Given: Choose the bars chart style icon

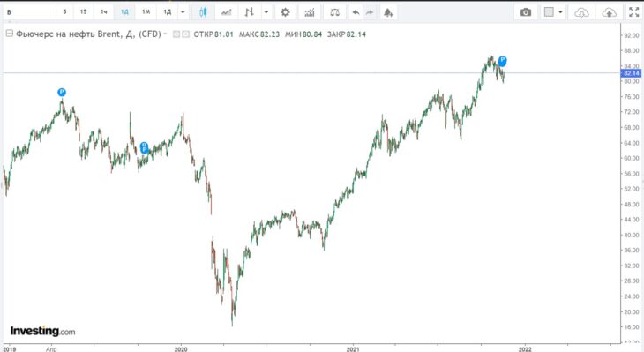Looking at the screenshot, I should click(x=249, y=12).
